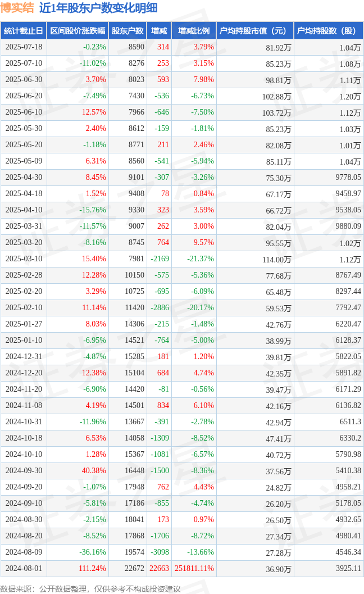The image size is (364, 594).
Task: Select the 111.24% price change cell
Action: 93,568
